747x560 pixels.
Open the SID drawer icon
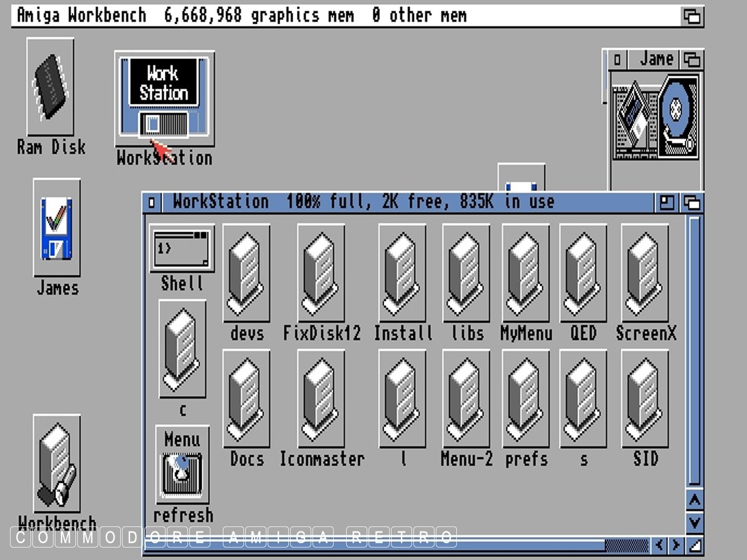(645, 398)
